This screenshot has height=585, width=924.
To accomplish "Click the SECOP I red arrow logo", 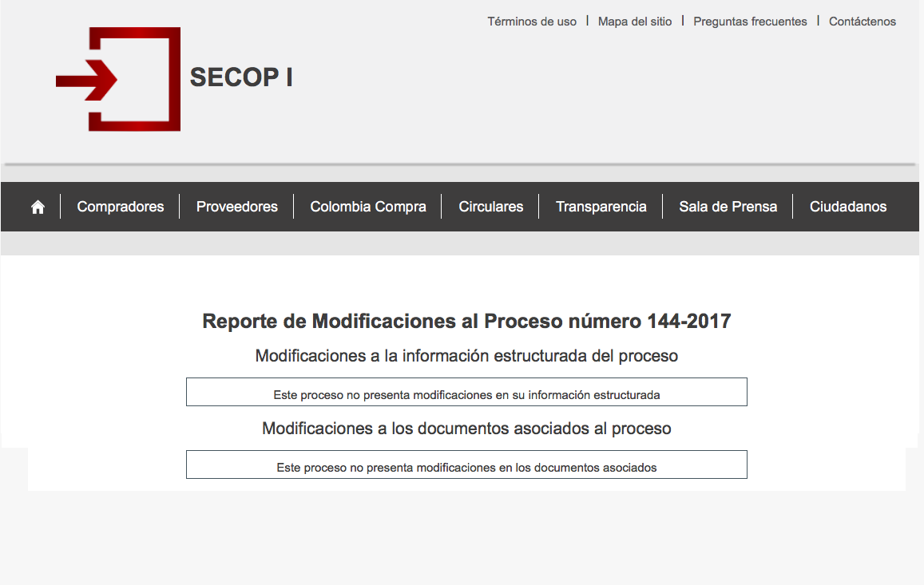I will pos(118,79).
